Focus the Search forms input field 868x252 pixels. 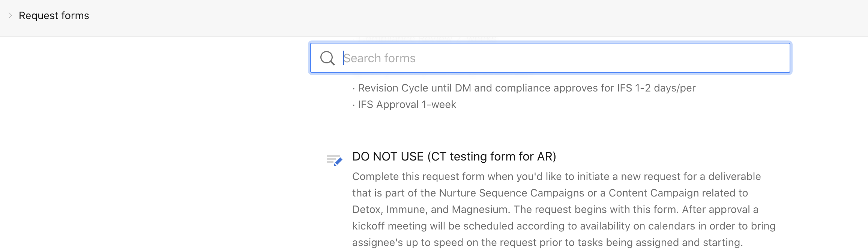coord(563,58)
